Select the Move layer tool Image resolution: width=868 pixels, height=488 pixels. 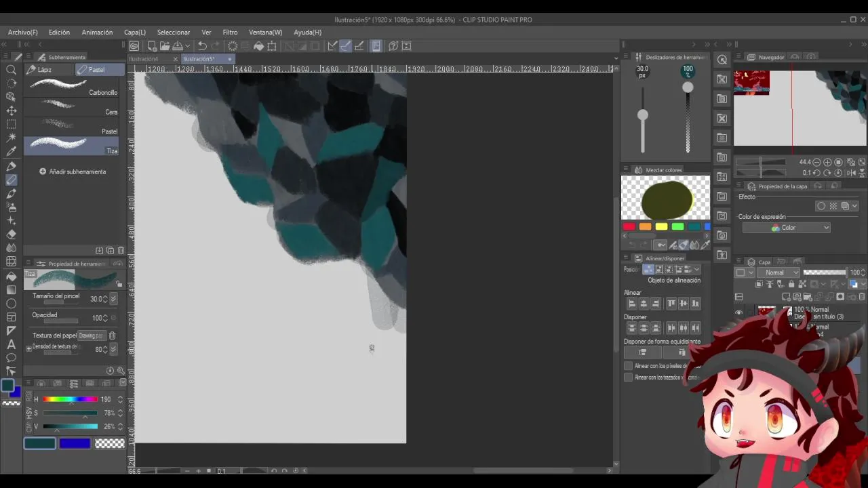click(x=12, y=111)
